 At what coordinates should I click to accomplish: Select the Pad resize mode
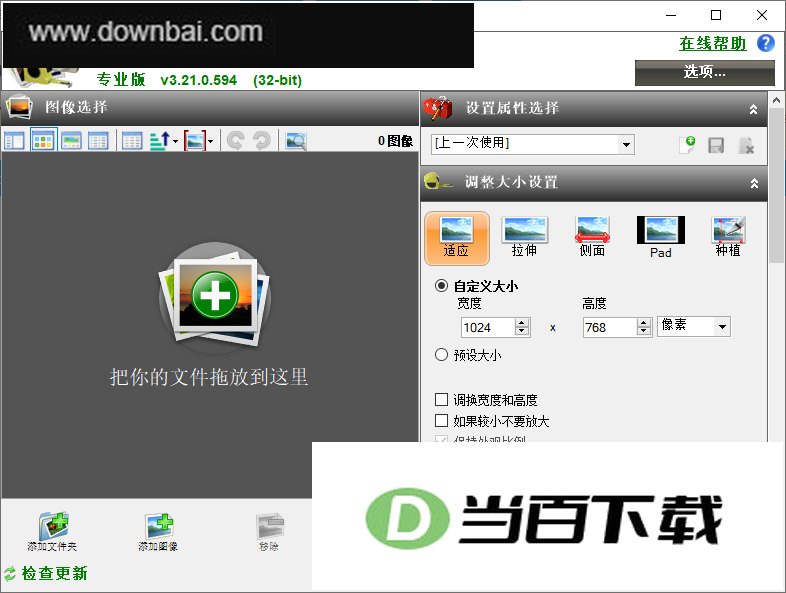[x=661, y=237]
